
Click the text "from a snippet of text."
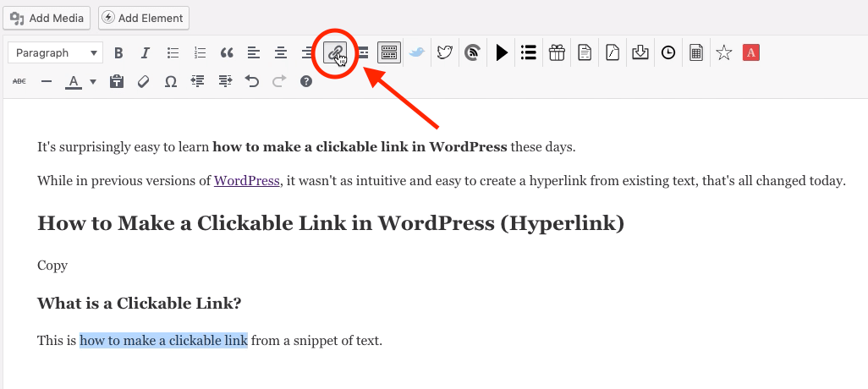(316, 340)
